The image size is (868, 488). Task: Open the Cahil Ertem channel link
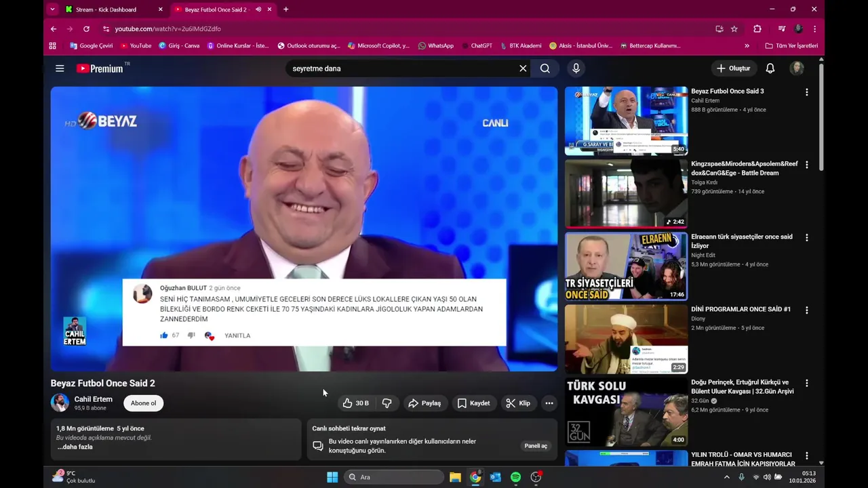coord(94,399)
